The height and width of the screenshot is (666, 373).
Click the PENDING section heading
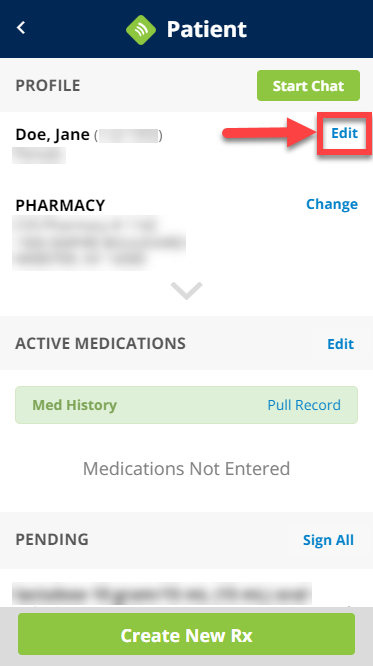52,539
